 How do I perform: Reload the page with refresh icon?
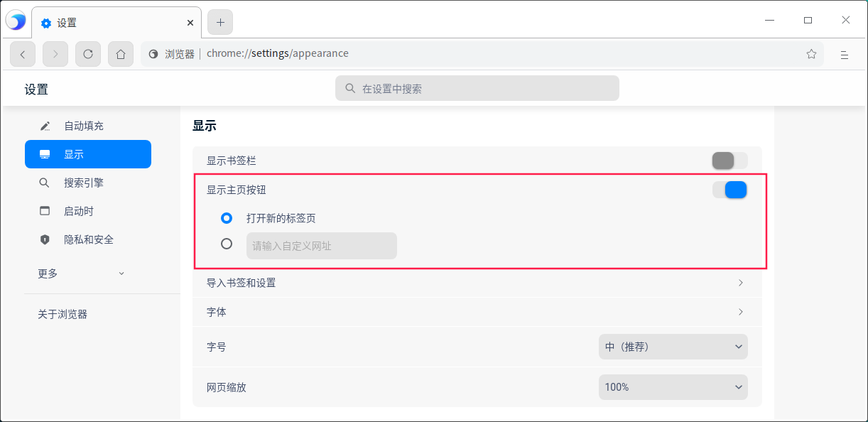tap(88, 54)
